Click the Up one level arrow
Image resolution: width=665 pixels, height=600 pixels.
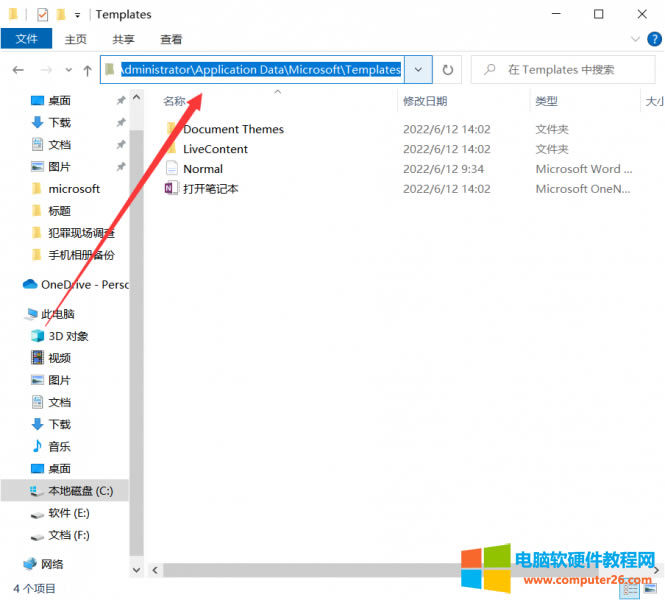pos(88,70)
